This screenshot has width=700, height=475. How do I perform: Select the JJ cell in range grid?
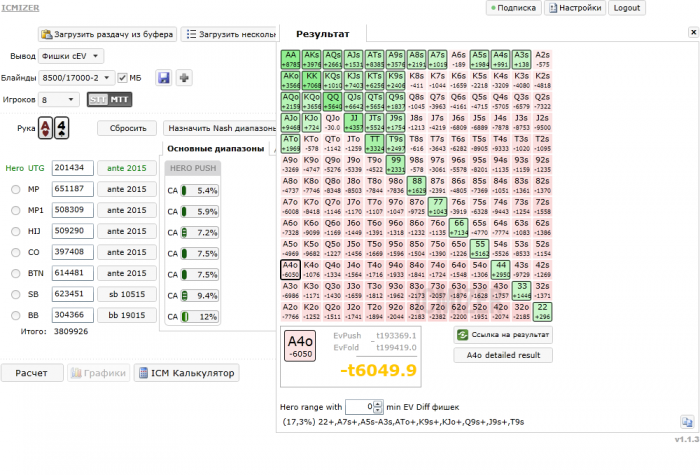coord(354,122)
